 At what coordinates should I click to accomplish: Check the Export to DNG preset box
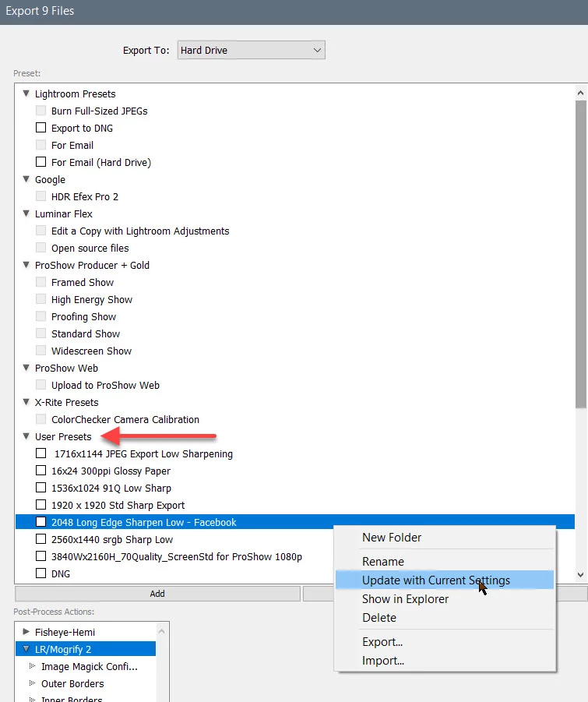pos(40,128)
